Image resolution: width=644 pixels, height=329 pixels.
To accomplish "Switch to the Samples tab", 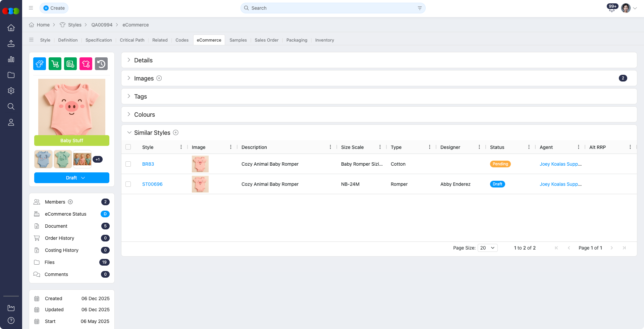I will [238, 40].
